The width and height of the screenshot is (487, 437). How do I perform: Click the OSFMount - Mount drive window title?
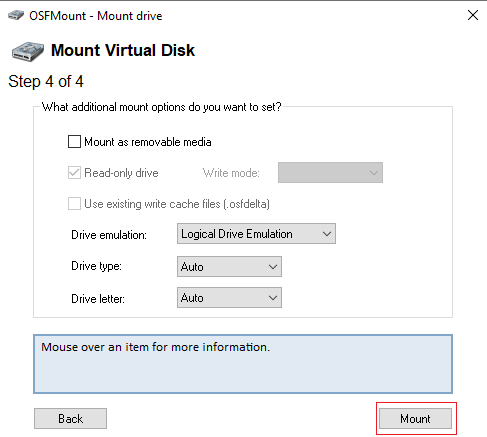(x=96, y=16)
